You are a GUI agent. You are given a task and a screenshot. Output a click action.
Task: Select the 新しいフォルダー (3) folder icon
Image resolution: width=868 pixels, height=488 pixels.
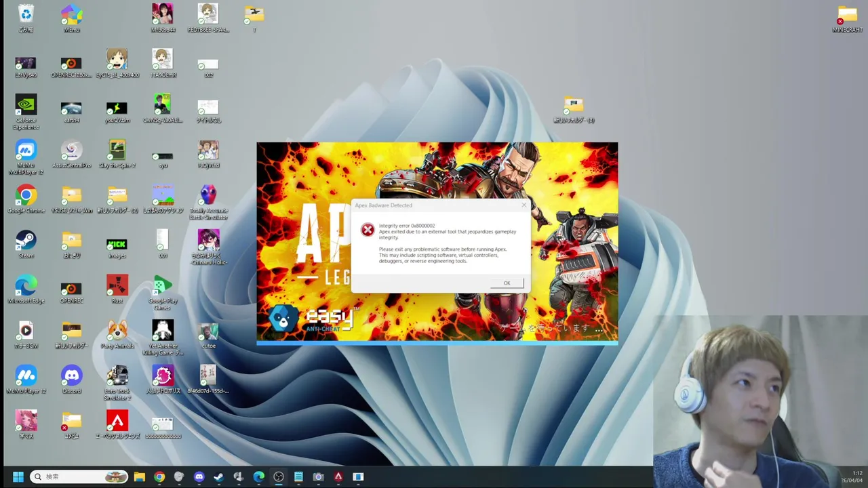click(x=574, y=109)
